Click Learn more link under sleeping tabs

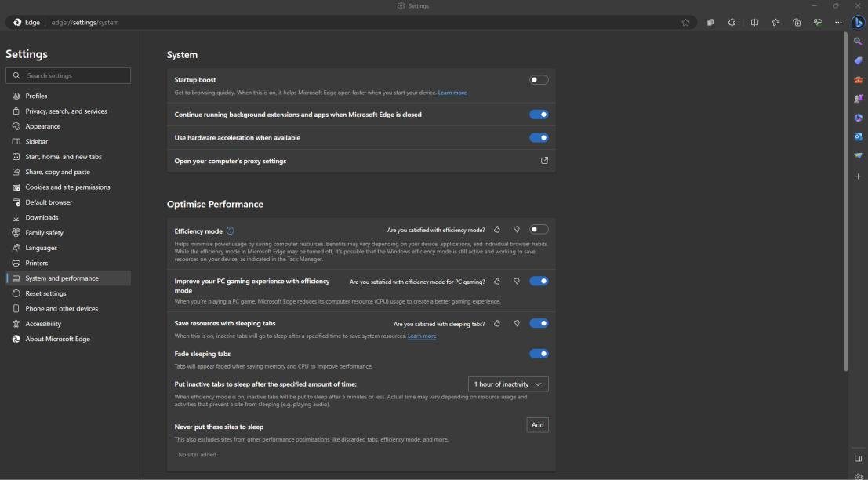422,336
